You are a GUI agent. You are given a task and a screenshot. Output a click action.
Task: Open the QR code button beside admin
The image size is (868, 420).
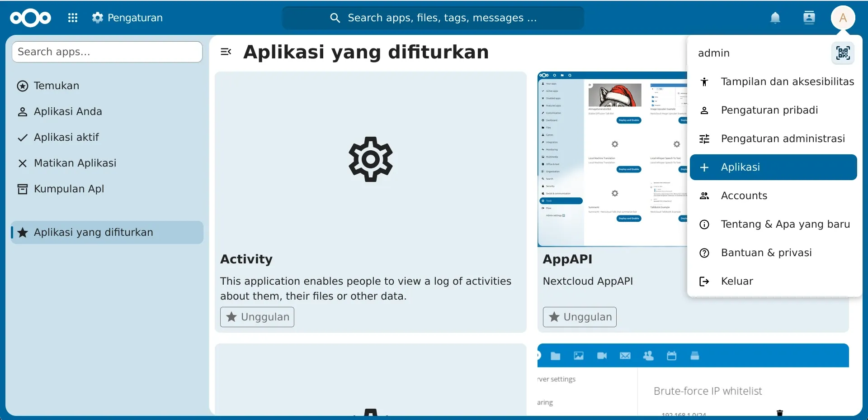point(843,53)
